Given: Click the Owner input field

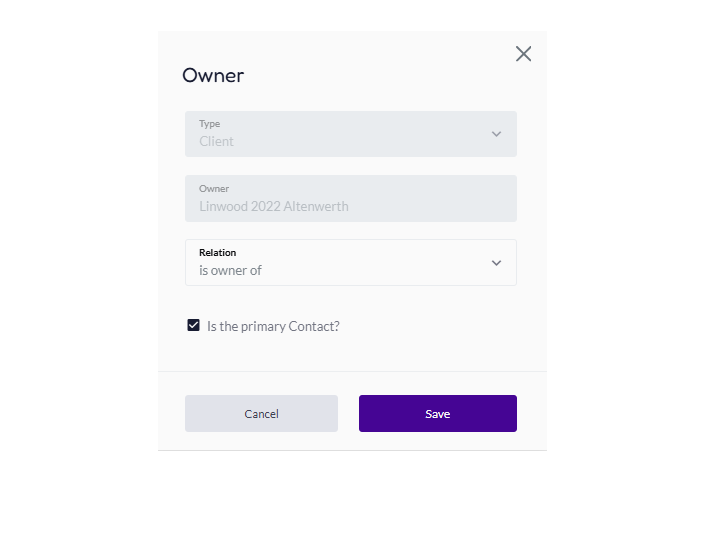Looking at the screenshot, I should coord(351,198).
